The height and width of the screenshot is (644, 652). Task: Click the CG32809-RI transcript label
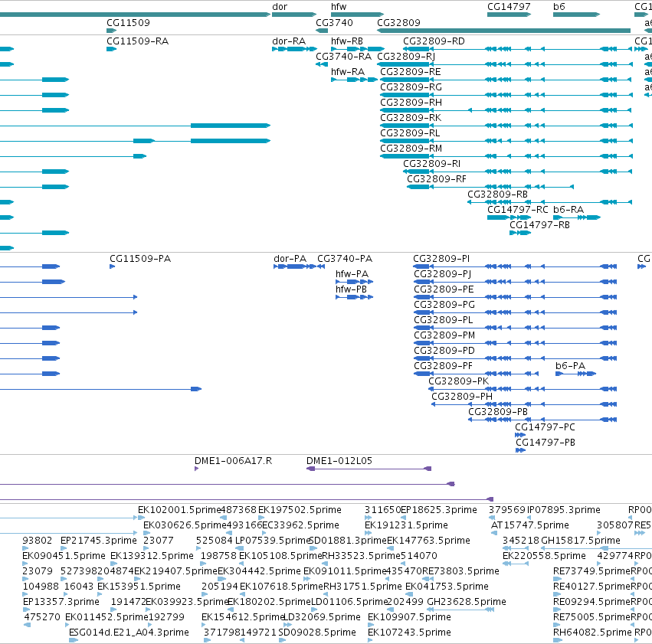(x=431, y=164)
